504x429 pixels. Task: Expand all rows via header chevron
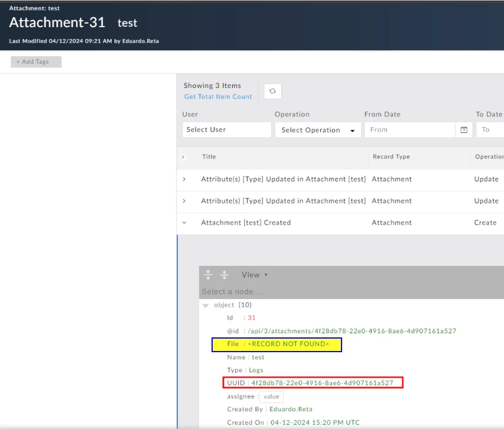pyautogui.click(x=183, y=157)
